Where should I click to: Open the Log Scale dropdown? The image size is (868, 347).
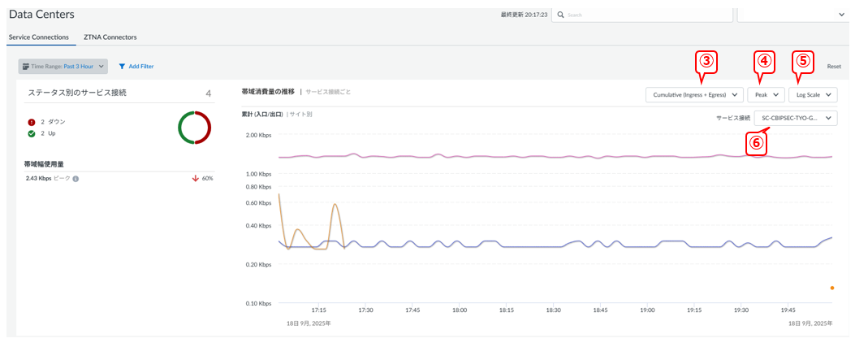(x=813, y=94)
